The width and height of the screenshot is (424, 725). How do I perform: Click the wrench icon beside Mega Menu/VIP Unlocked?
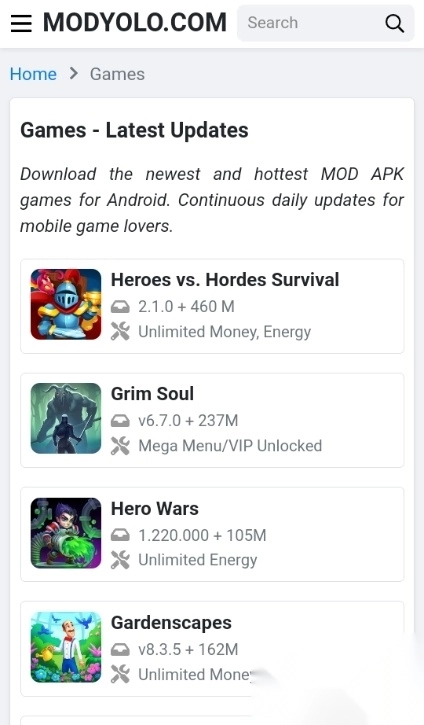pyautogui.click(x=120, y=446)
